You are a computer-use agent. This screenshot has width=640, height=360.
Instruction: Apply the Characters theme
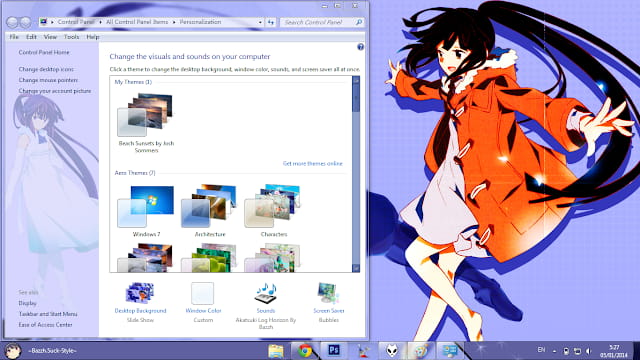point(273,211)
